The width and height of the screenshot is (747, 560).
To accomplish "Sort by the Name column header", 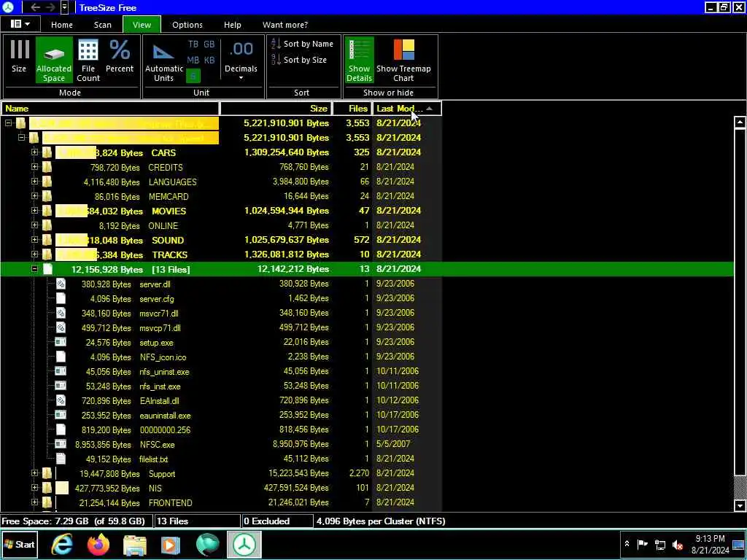I will coord(111,109).
